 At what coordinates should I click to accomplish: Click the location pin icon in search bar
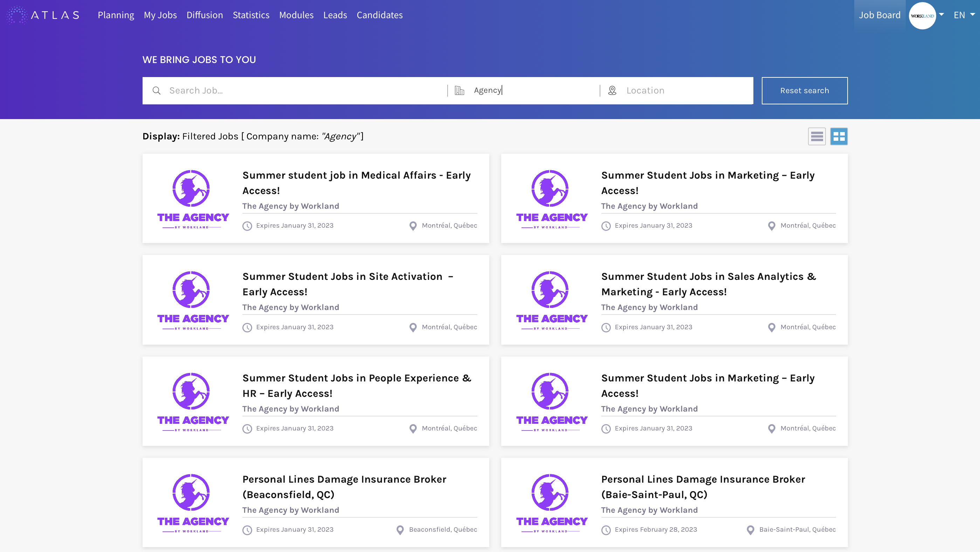pyautogui.click(x=612, y=91)
